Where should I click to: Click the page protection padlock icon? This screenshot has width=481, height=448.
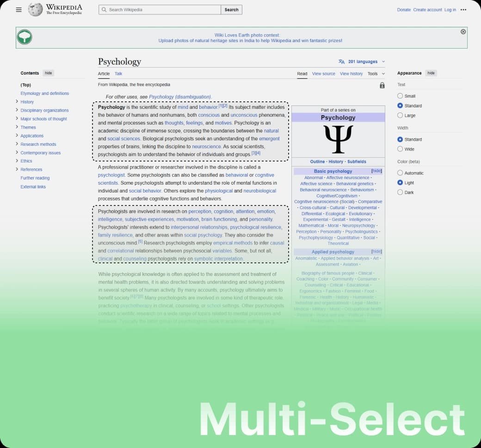point(382,85)
